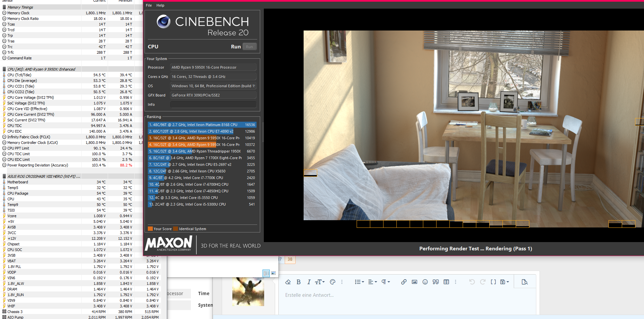Select ranking entry for Ryzen 7 1700X
This screenshot has height=319, width=644.
click(202, 158)
